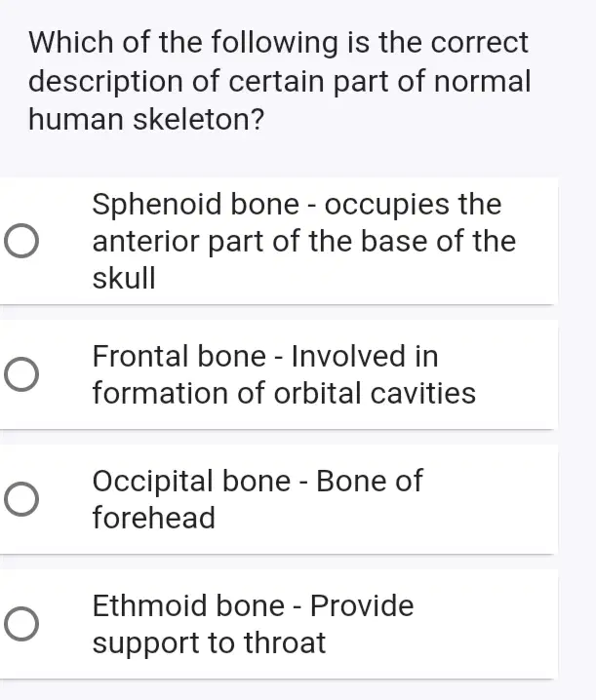
Task: Click the 'Frontal bone - Involved in formation' label
Action: 284,374
